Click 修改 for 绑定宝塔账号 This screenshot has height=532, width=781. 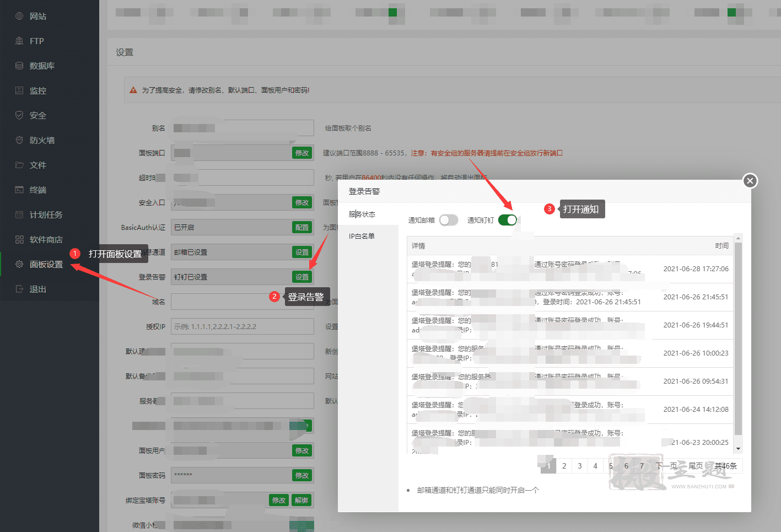(x=279, y=500)
